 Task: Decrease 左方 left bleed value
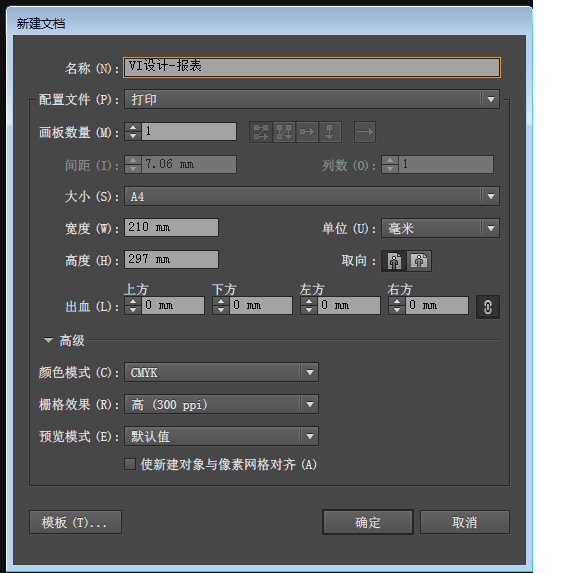[309, 310]
